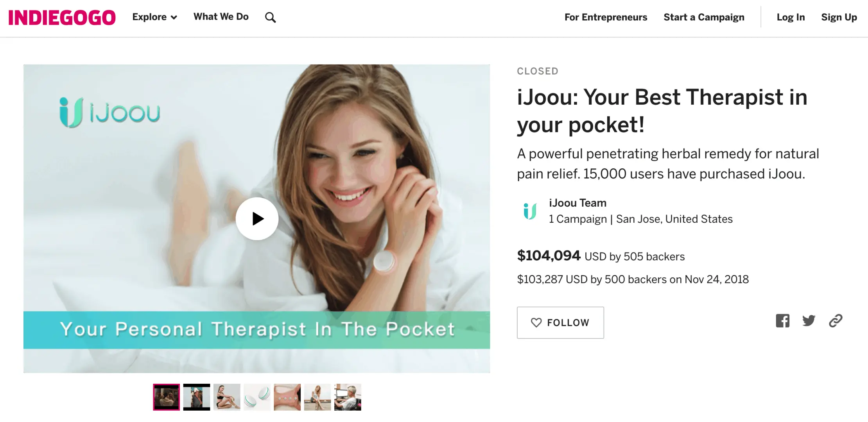This screenshot has width=868, height=422.
Task: Click the search magnifier icon
Action: coord(270,18)
